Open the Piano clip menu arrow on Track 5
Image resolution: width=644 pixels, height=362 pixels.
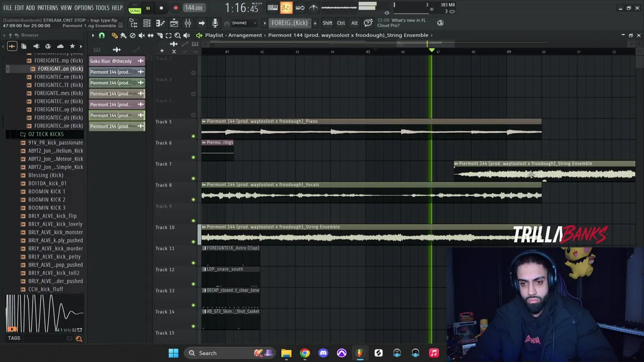[x=204, y=121]
